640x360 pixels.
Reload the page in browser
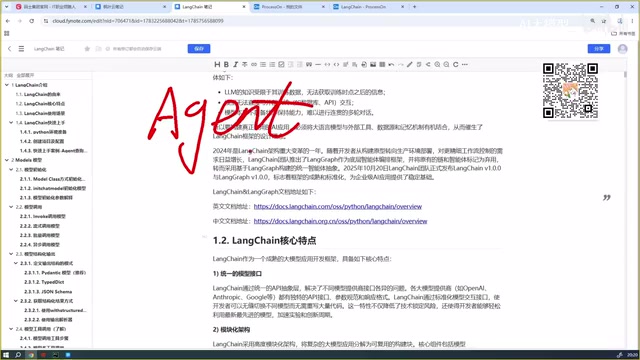(x=31, y=21)
